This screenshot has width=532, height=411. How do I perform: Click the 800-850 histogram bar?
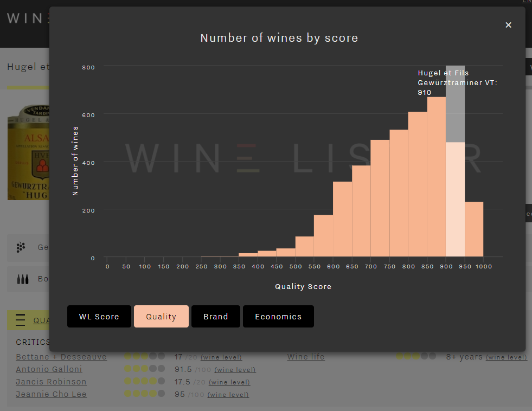[x=418, y=184]
